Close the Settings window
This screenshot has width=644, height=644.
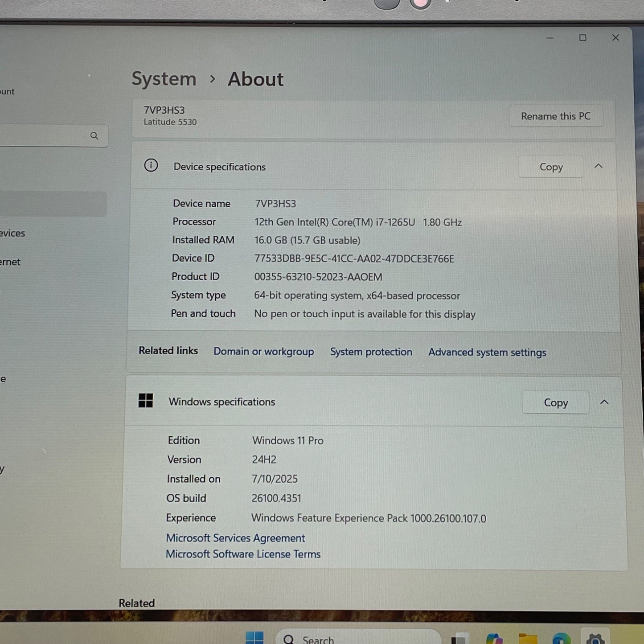pos(615,38)
